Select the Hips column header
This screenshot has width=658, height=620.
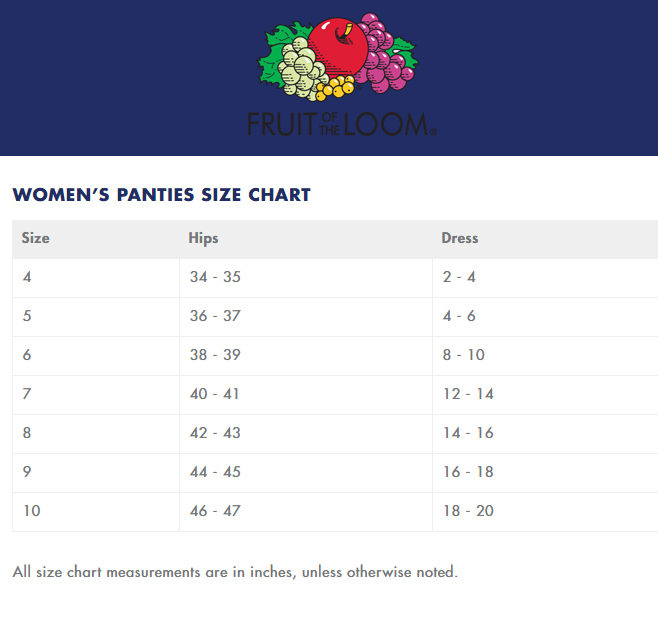pos(203,238)
